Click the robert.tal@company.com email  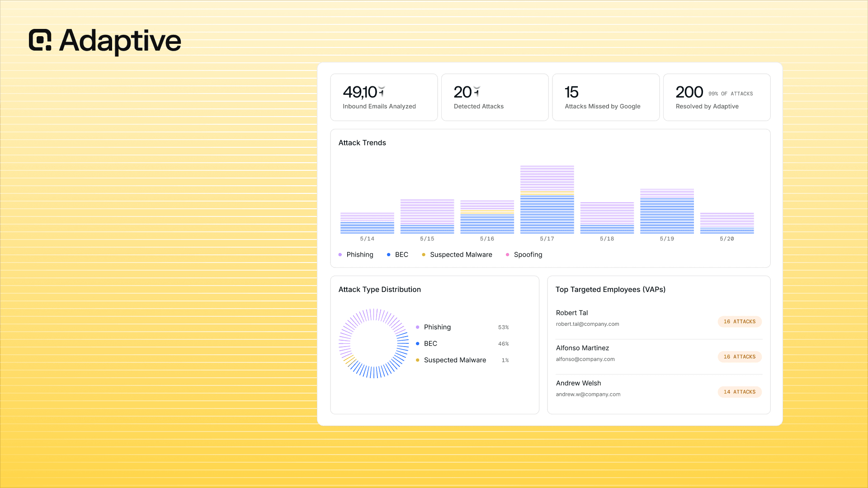click(587, 324)
